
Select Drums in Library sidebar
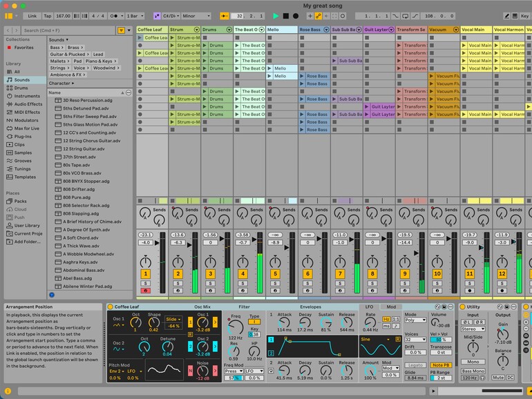(x=21, y=88)
